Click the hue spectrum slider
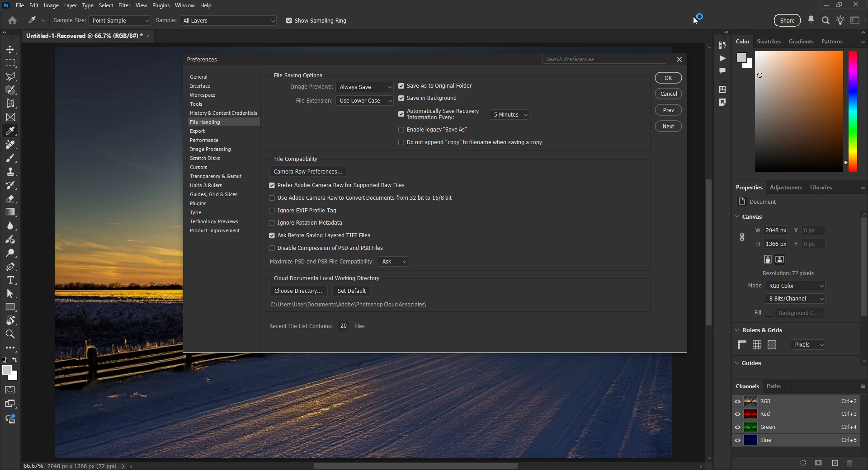The height and width of the screenshot is (470, 868). coord(853,111)
